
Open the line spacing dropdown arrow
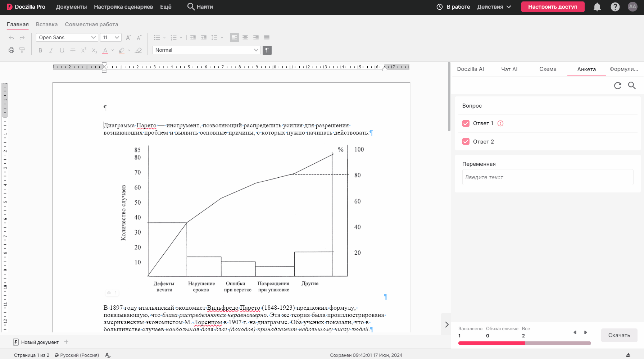tap(222, 37)
